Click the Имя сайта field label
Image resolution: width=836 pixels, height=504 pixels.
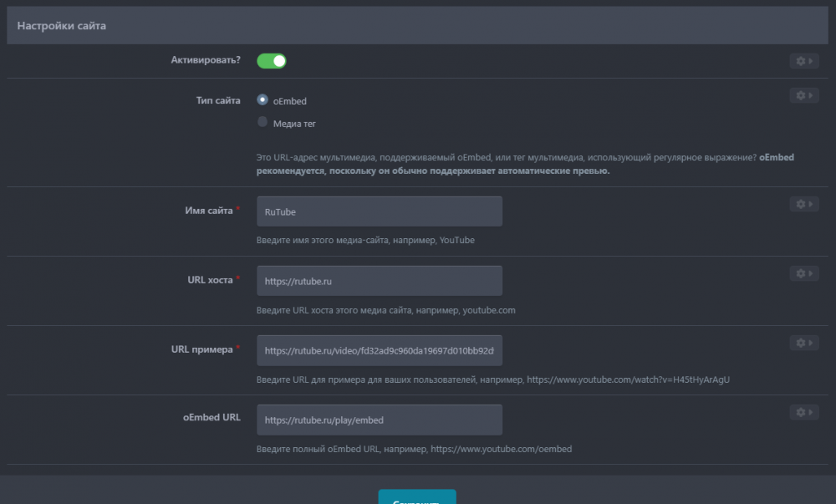tap(209, 211)
